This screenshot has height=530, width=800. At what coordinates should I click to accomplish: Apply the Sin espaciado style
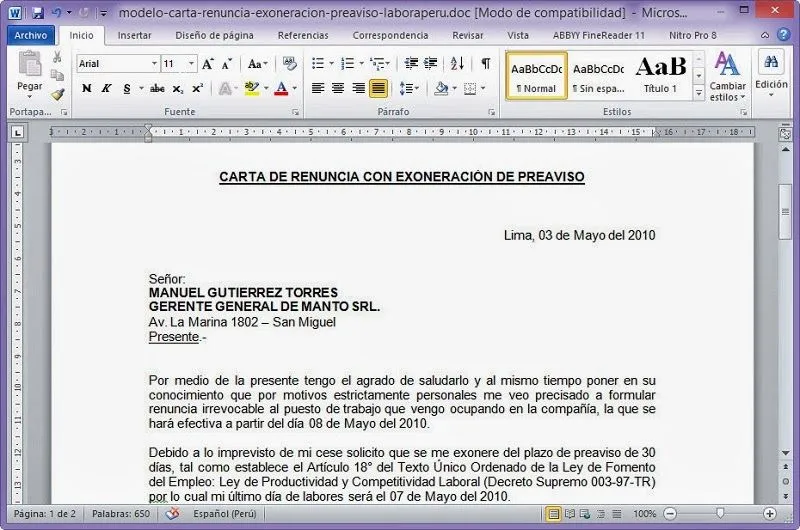pyautogui.click(x=598, y=75)
